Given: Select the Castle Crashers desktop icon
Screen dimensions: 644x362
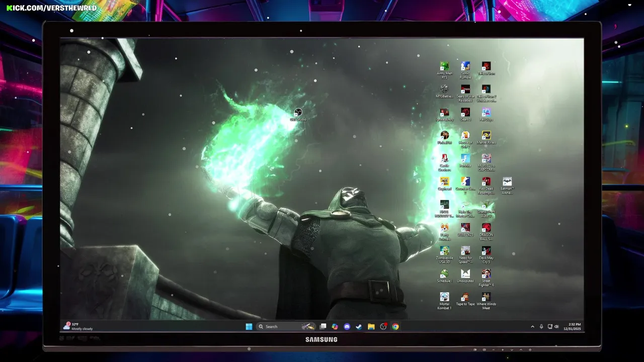Looking at the screenshot, I should point(444,162).
